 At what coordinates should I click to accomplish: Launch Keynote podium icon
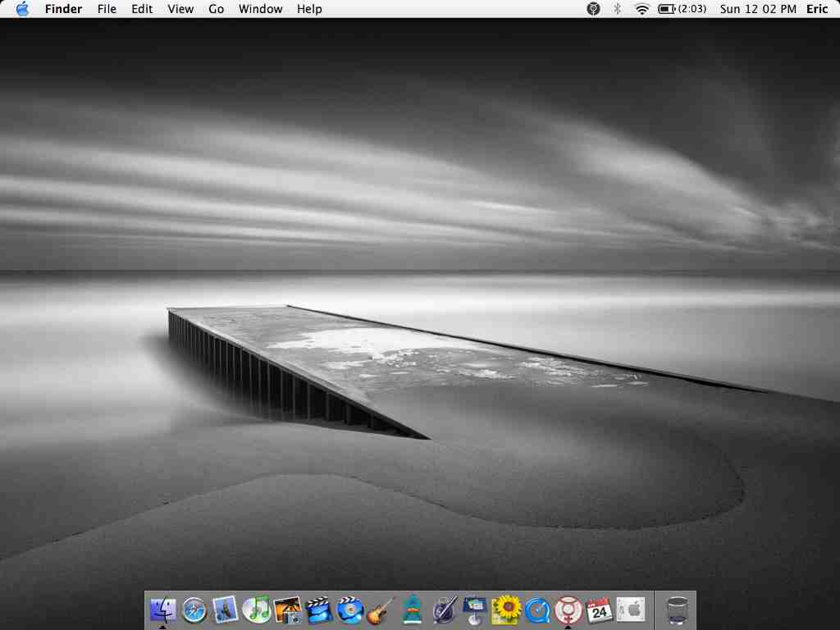click(x=475, y=610)
